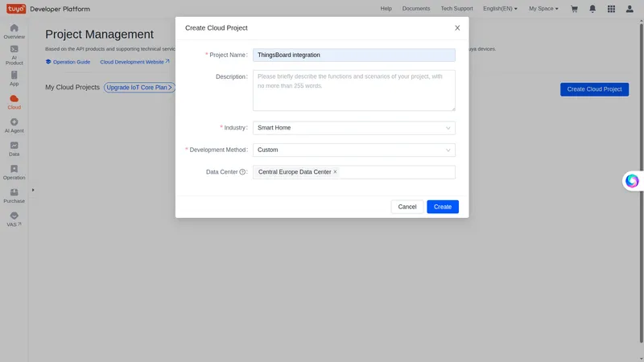Open the floating AI assistant bubble
The height and width of the screenshot is (362, 644).
pos(632,180)
